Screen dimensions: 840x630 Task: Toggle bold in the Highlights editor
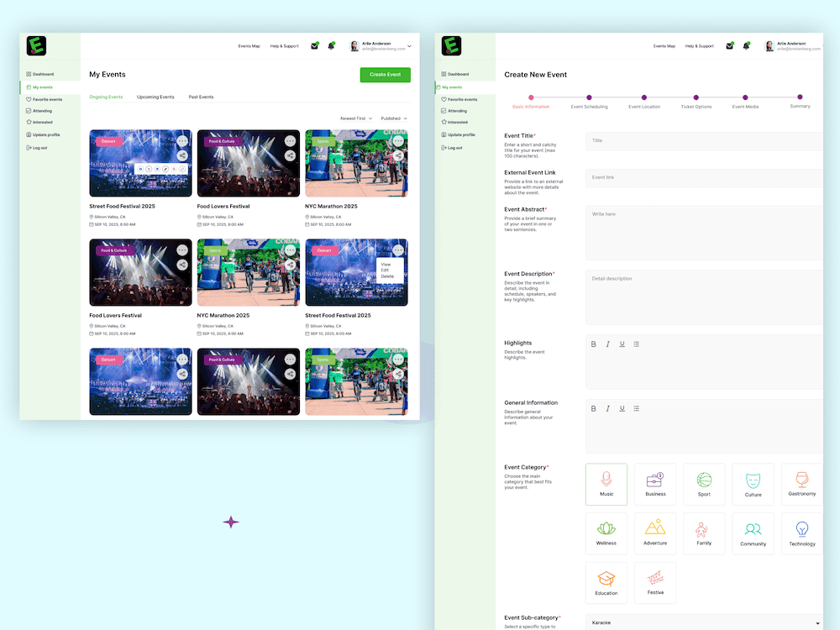pos(593,344)
